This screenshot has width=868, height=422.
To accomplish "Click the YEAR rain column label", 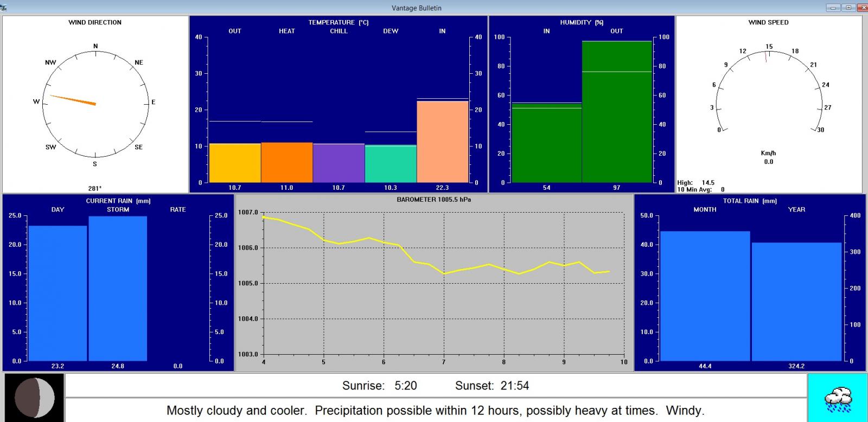I will pyautogui.click(x=796, y=209).
